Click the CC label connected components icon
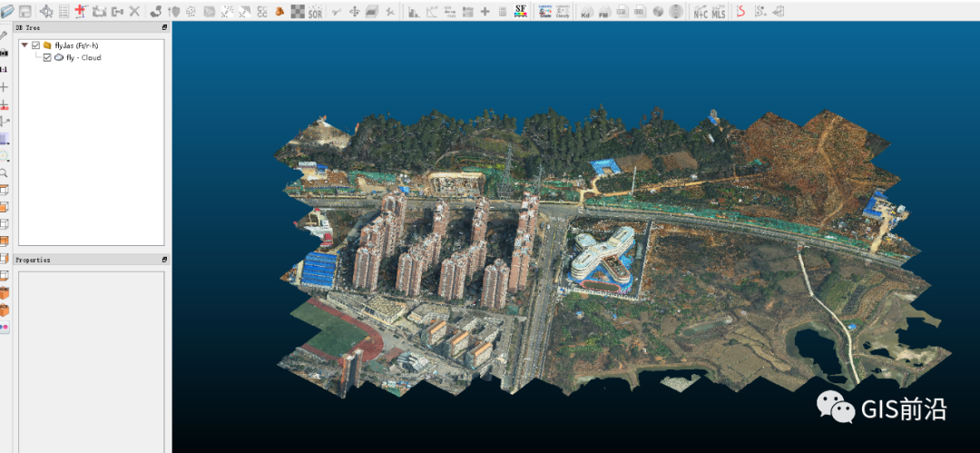The image size is (980, 453). tap(262, 11)
